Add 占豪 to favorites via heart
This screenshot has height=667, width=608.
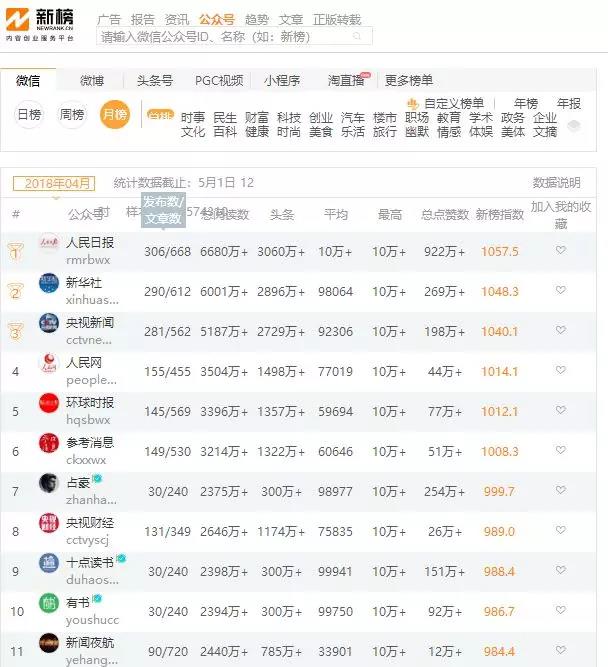click(x=561, y=491)
